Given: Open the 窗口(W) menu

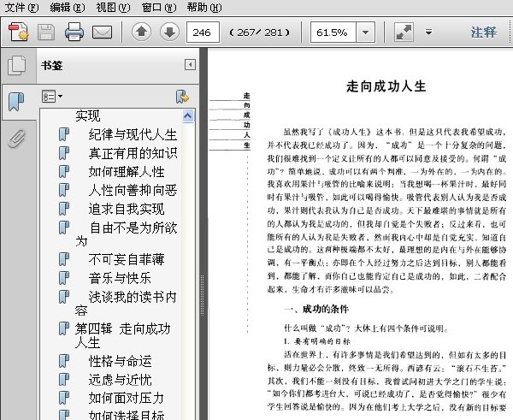Looking at the screenshot, I should 159,7.
